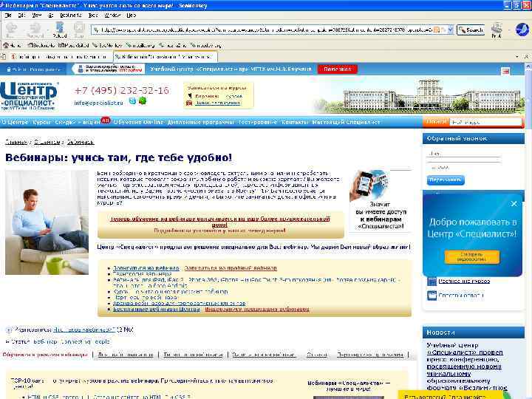Click the course schedule link in sidebar
532x399 pixels.
click(x=464, y=281)
